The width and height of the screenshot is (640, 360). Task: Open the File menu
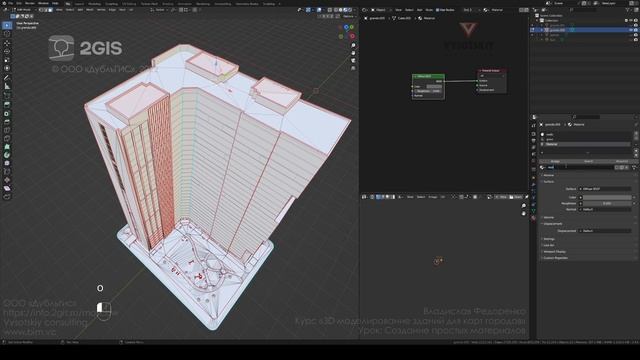(x=11, y=3)
